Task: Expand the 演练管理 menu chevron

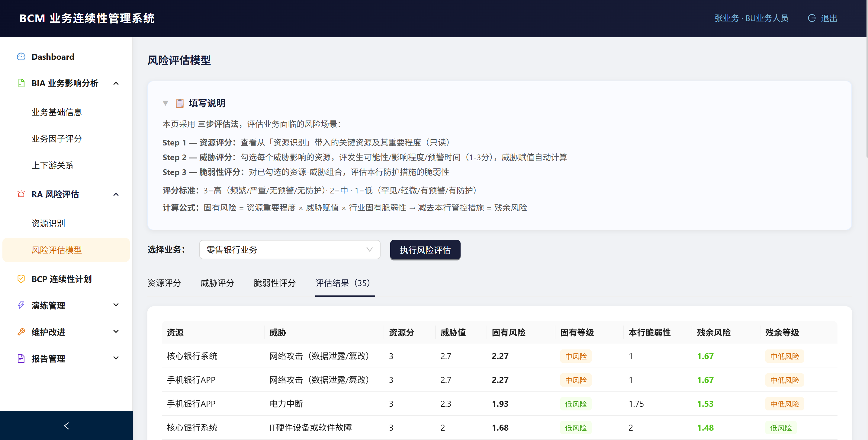Action: tap(116, 305)
